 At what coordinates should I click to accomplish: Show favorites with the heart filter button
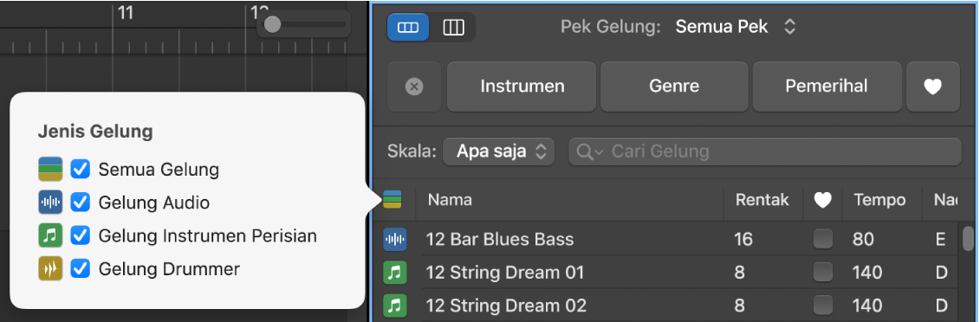click(932, 87)
